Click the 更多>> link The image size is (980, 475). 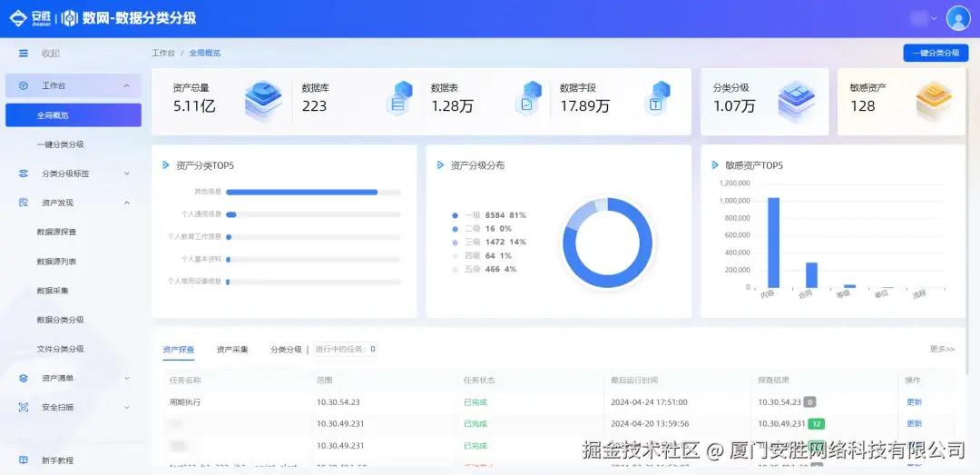coord(942,349)
